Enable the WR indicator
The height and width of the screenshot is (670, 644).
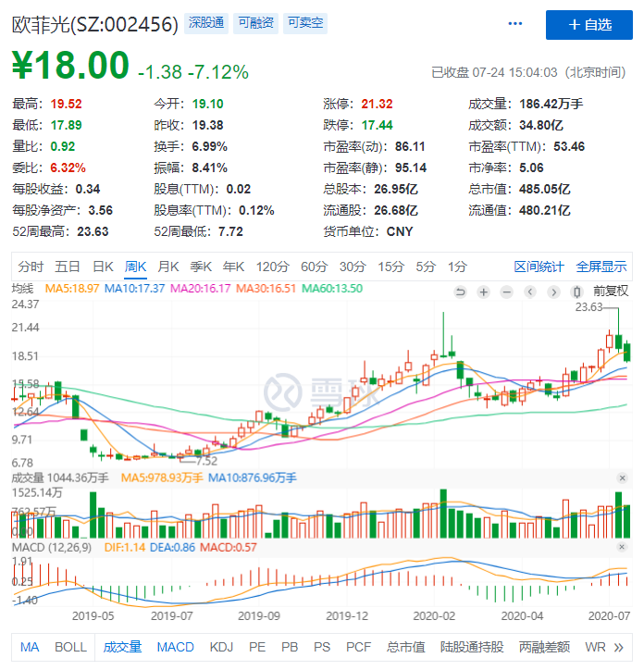(595, 647)
